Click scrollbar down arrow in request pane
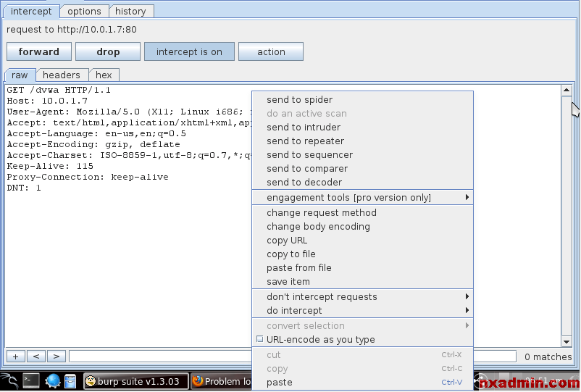 (x=567, y=341)
